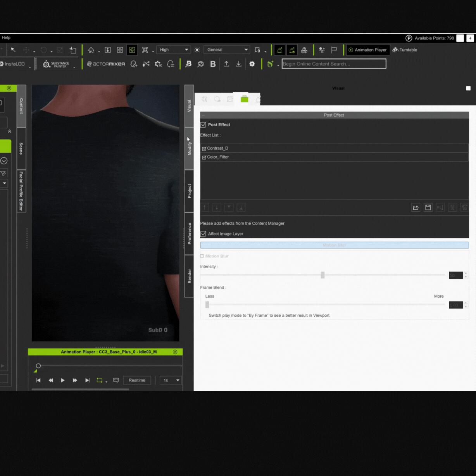Open the Turntable view
476x476 pixels.
tap(405, 50)
